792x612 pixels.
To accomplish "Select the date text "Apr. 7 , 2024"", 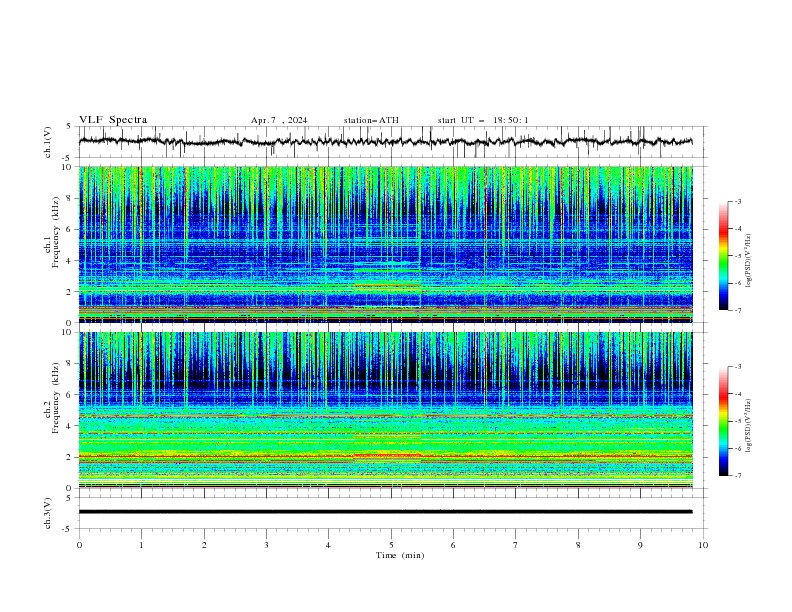I will pyautogui.click(x=279, y=120).
